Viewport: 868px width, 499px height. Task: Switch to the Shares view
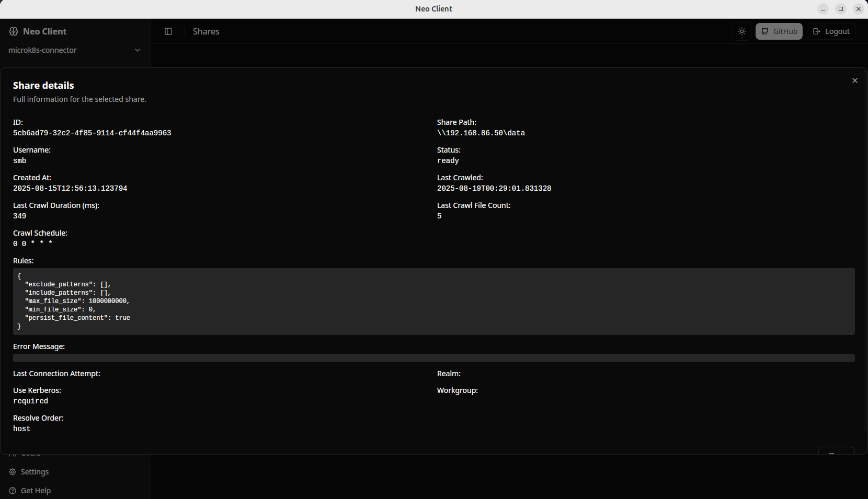point(205,31)
